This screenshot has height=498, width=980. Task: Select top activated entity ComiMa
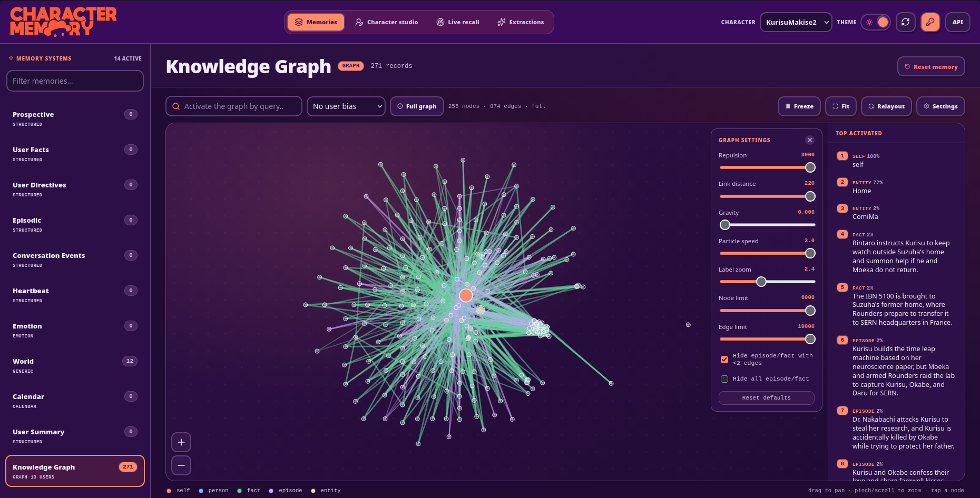click(x=896, y=212)
